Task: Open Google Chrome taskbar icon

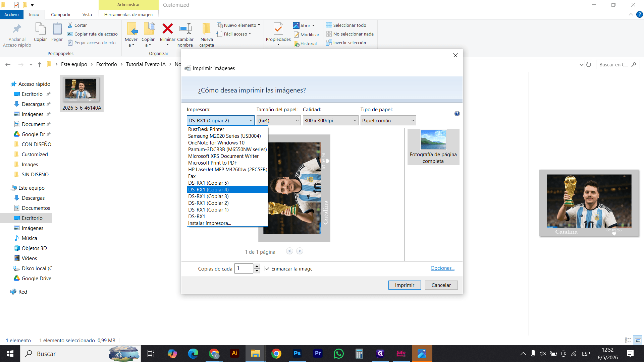Action: pos(276,353)
